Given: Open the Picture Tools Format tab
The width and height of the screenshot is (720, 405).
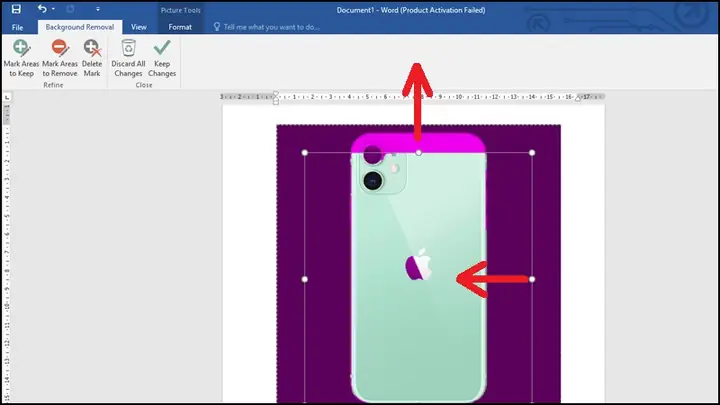Looking at the screenshot, I should pyautogui.click(x=180, y=27).
